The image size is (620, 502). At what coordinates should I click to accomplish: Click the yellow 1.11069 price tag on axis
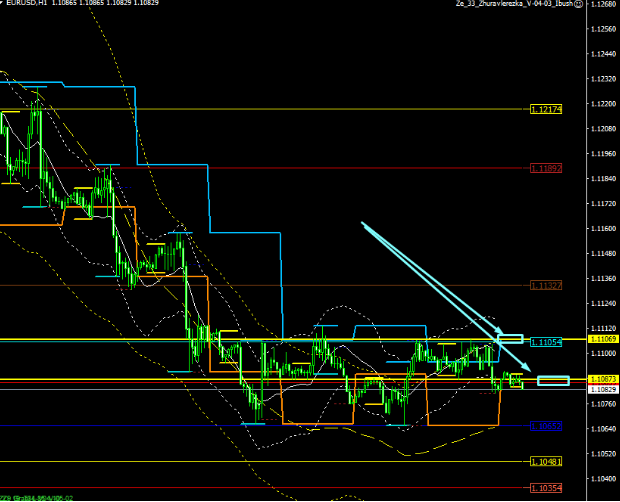[x=602, y=340]
